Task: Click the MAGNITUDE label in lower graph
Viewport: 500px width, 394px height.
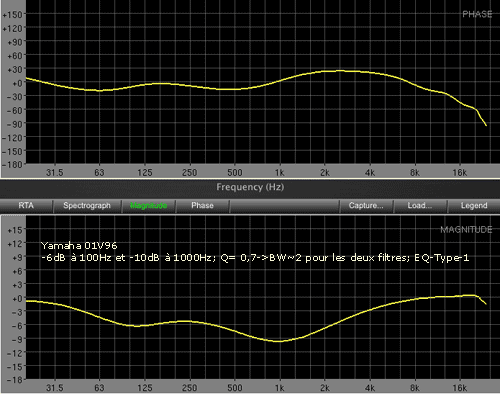Action: pos(466,230)
